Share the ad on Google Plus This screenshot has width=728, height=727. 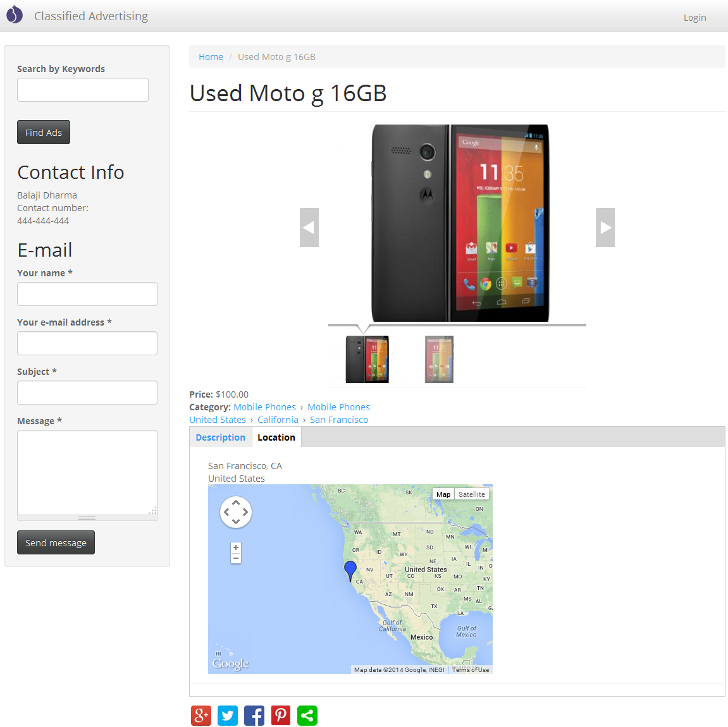[201, 716]
